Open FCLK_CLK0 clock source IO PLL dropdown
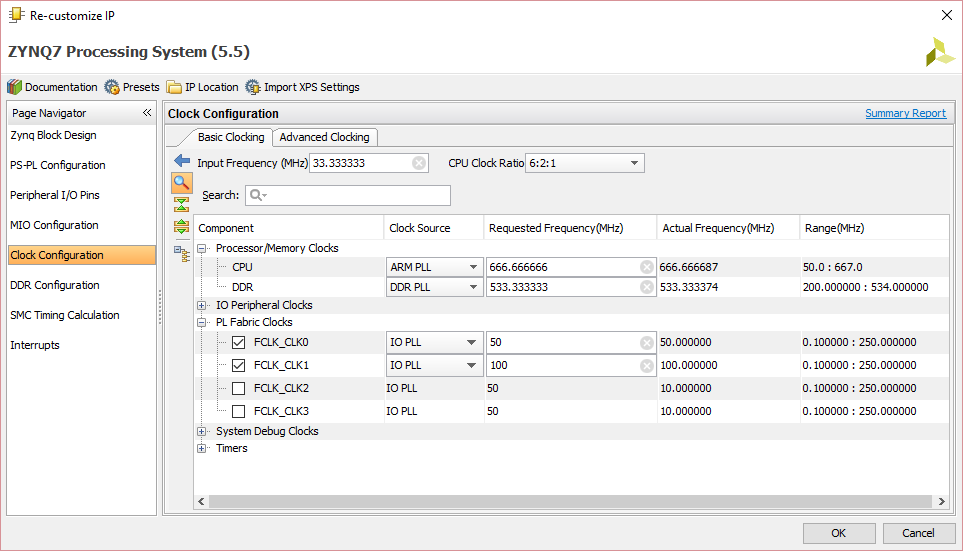The height and width of the screenshot is (551, 963). coord(434,342)
